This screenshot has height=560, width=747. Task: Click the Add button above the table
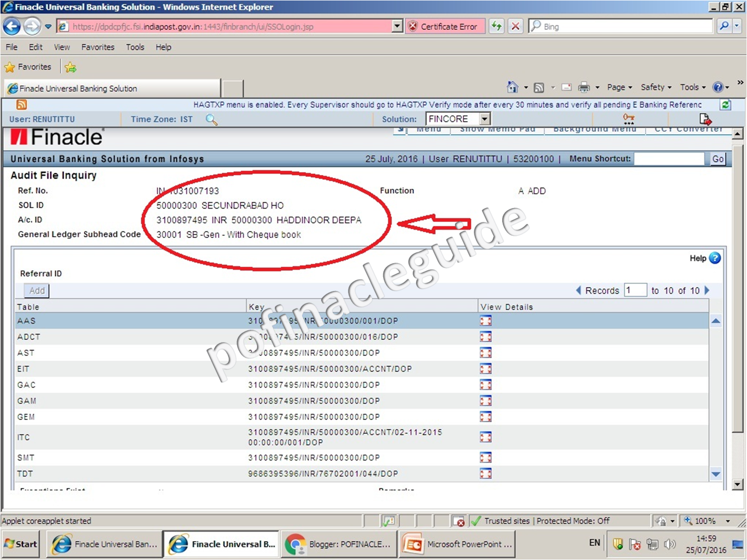(x=36, y=290)
